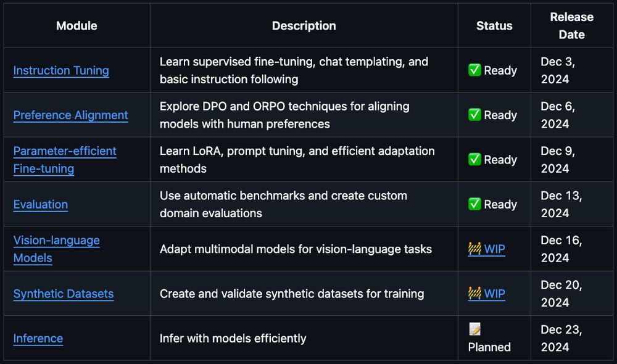Open the Instruction Tuning module link

(61, 70)
